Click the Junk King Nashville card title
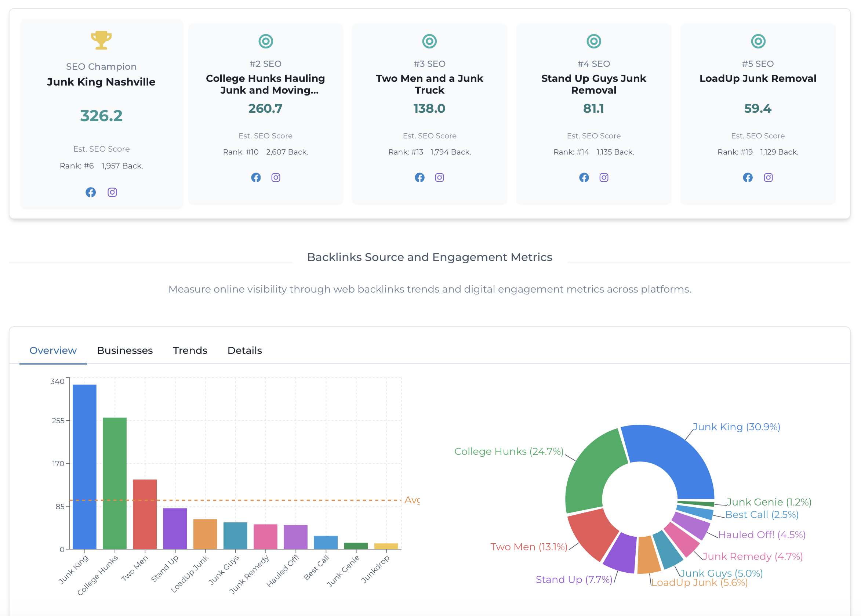 point(101,82)
